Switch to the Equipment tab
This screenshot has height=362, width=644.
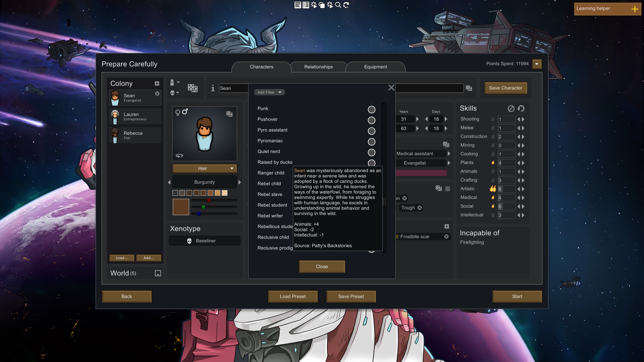tap(375, 67)
